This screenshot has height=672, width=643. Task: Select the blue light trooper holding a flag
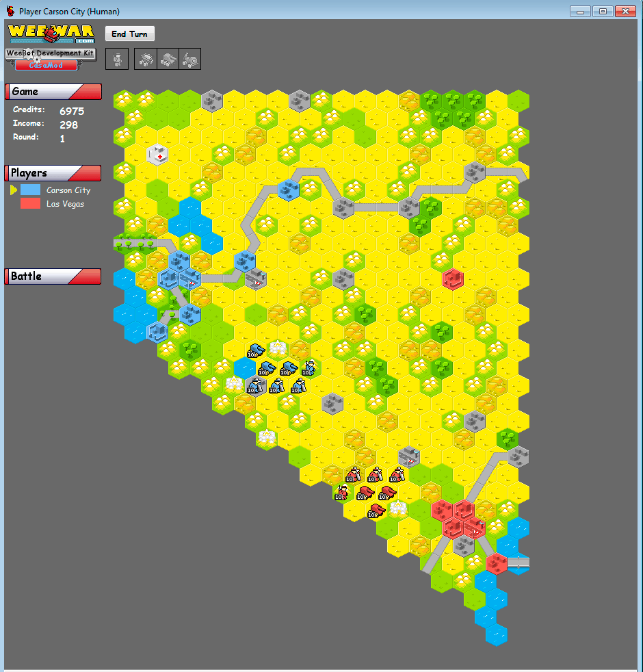click(x=310, y=369)
